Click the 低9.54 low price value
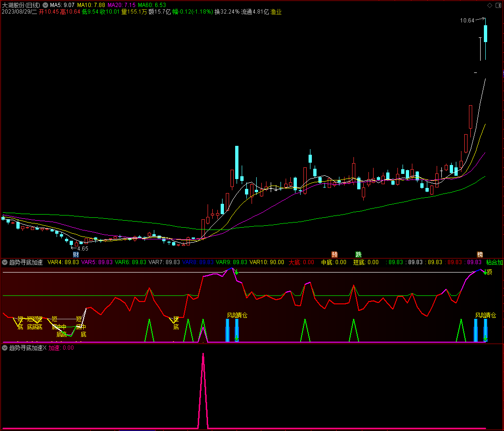504x431 pixels. [90, 12]
